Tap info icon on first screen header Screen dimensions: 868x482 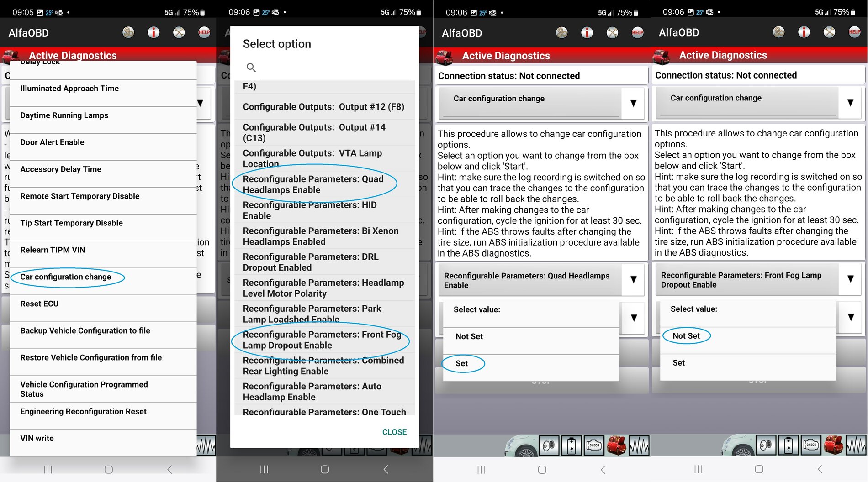[153, 32]
